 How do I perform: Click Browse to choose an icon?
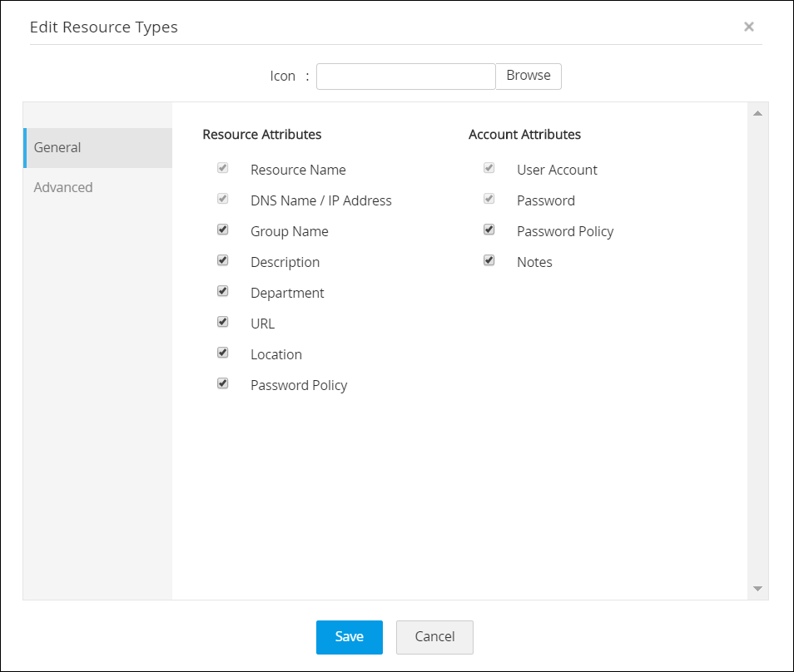529,76
